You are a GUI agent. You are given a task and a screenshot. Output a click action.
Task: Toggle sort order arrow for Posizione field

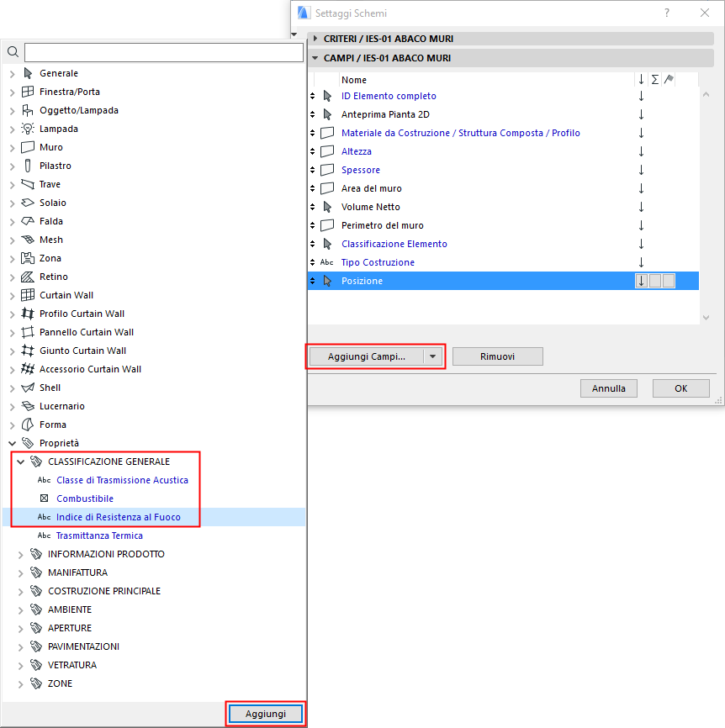[x=642, y=281]
